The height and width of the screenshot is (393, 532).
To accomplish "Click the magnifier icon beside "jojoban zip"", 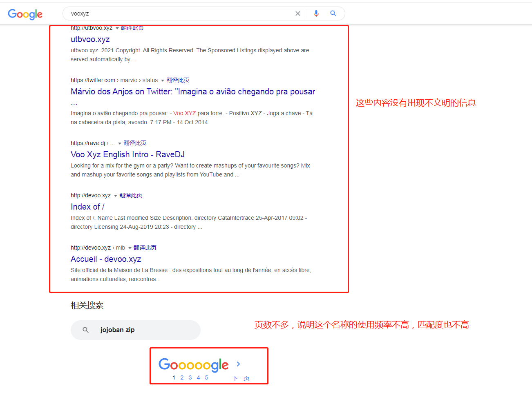I will click(x=85, y=330).
